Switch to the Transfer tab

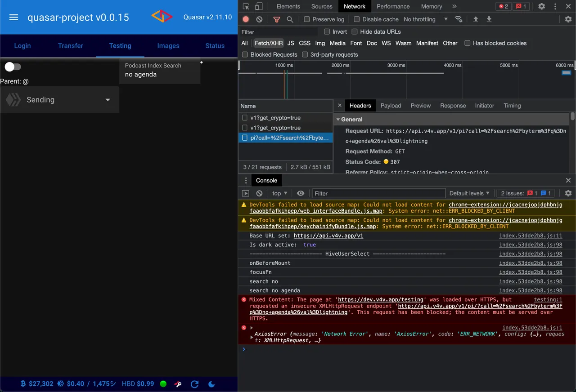(x=71, y=46)
